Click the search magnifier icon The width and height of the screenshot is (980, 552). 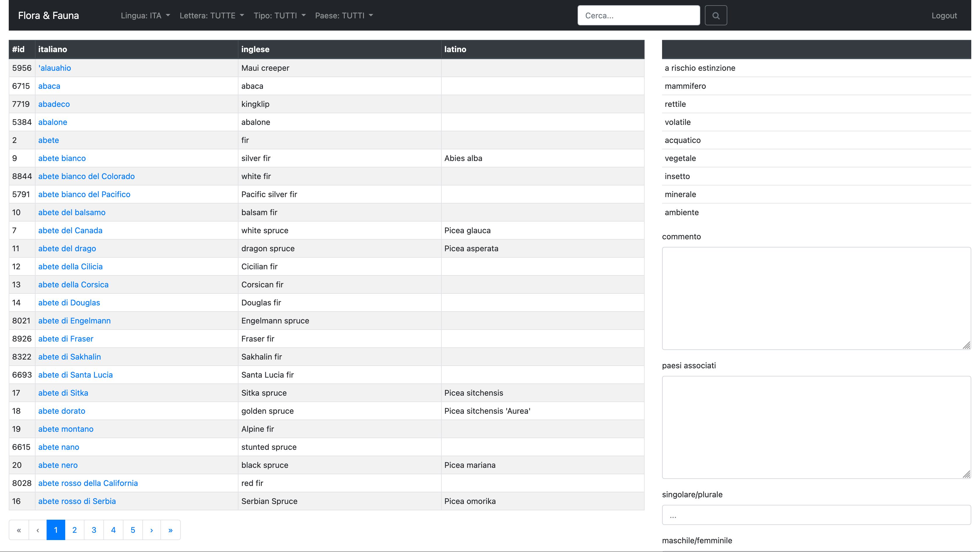(x=716, y=15)
